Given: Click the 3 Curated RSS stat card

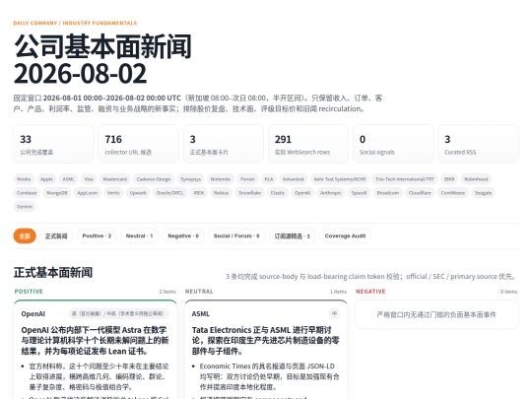Looking at the screenshot, I should click(479, 144).
